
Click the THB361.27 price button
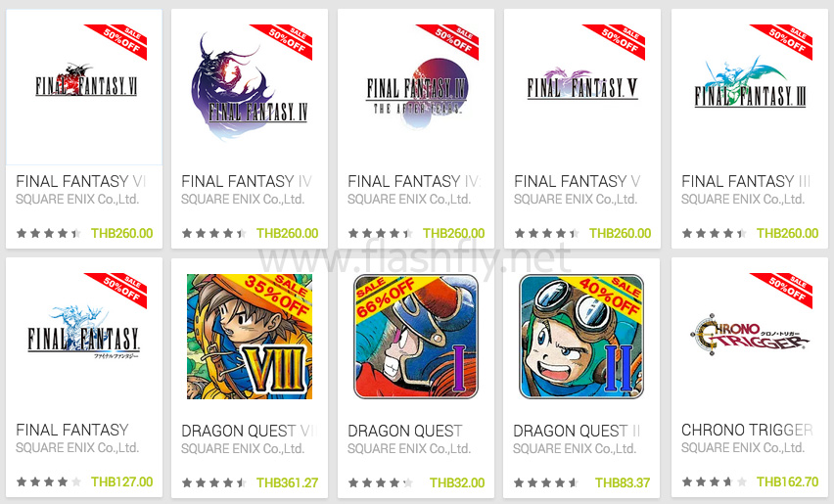[287, 482]
